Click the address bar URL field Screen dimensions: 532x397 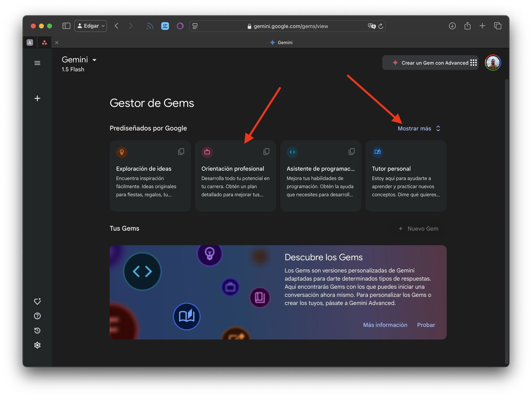[x=287, y=26]
